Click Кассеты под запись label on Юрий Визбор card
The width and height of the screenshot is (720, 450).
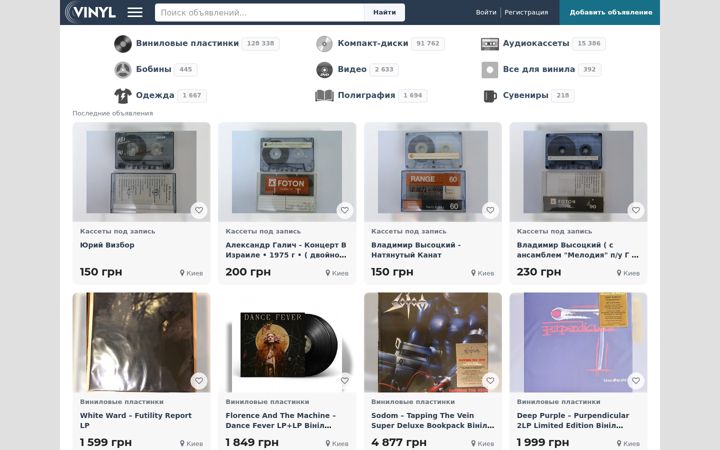(118, 231)
